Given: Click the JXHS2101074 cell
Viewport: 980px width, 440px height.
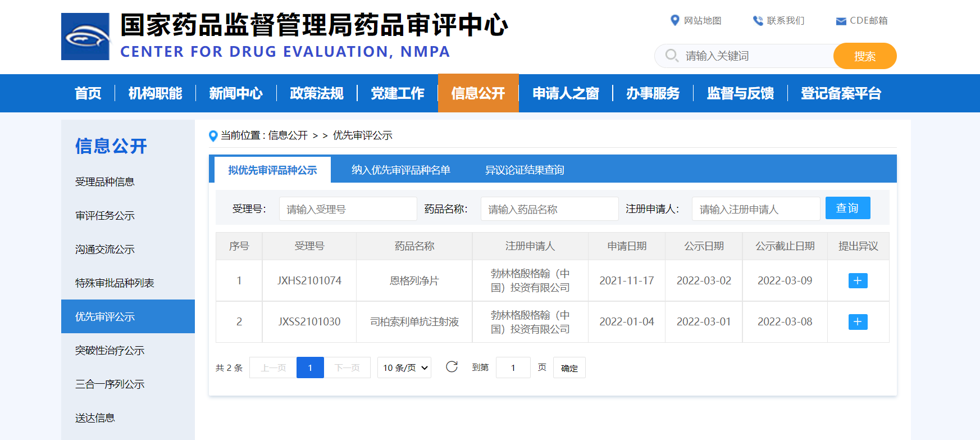Looking at the screenshot, I should click(x=309, y=280).
